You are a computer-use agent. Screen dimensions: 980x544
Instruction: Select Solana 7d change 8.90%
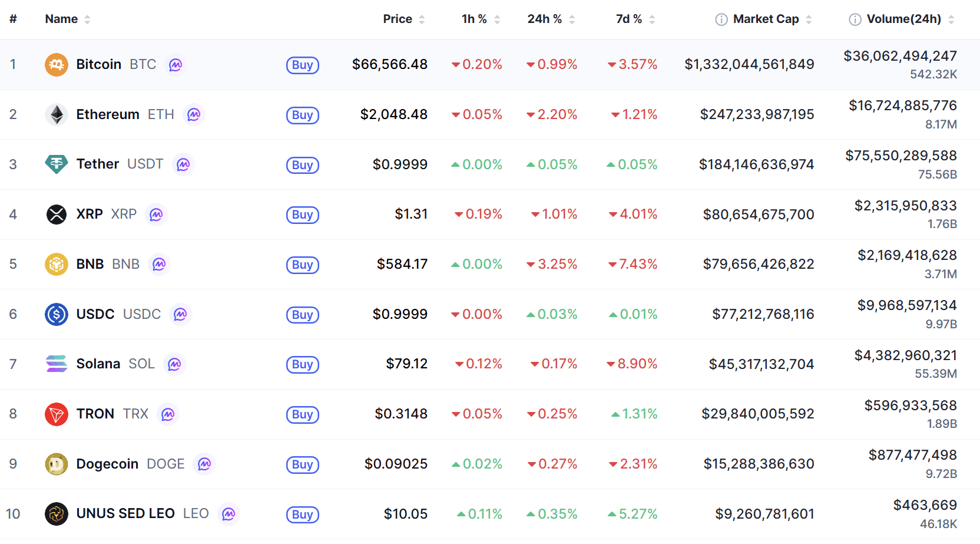632,364
